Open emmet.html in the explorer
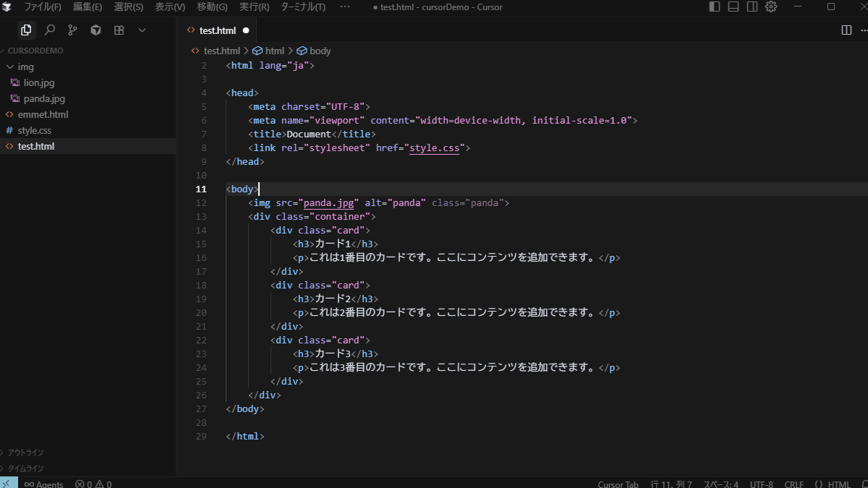This screenshot has height=488, width=868. pyautogui.click(x=43, y=114)
